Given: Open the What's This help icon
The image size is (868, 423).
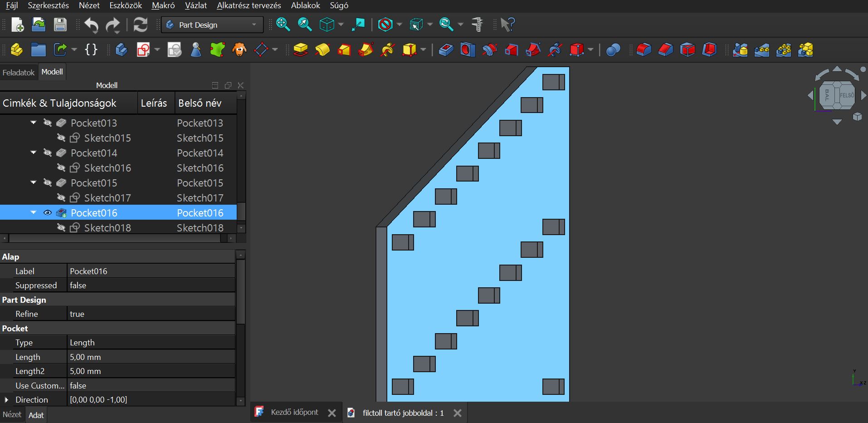Looking at the screenshot, I should point(507,25).
